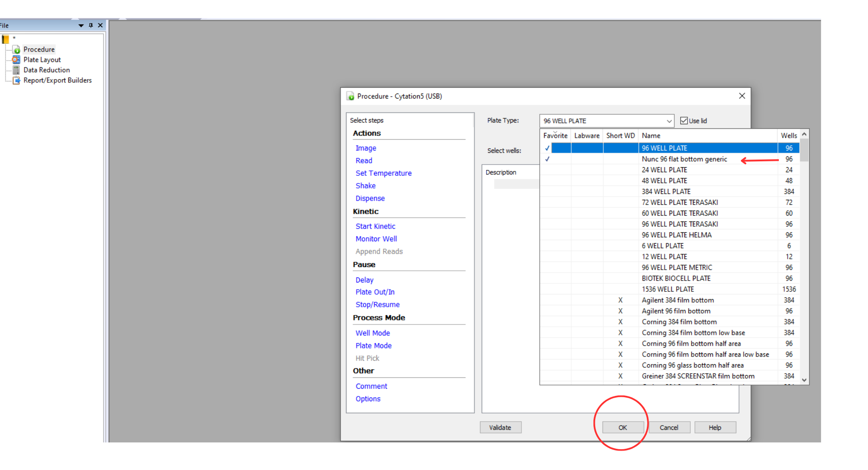Click the Cancel button
The height and width of the screenshot is (470, 868).
tap(669, 428)
